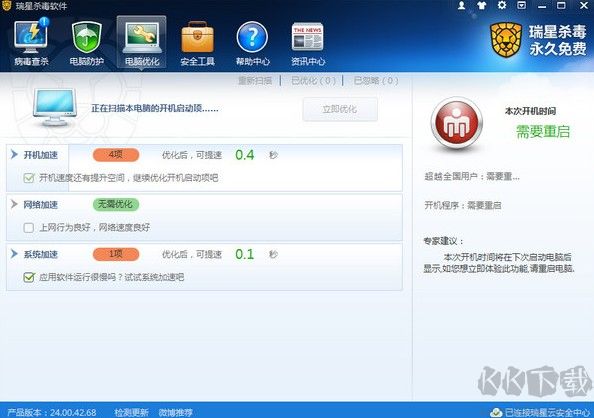Screen dimensions: 594x418
Task: Click the Rising lion logo at top right
Action: (506, 40)
